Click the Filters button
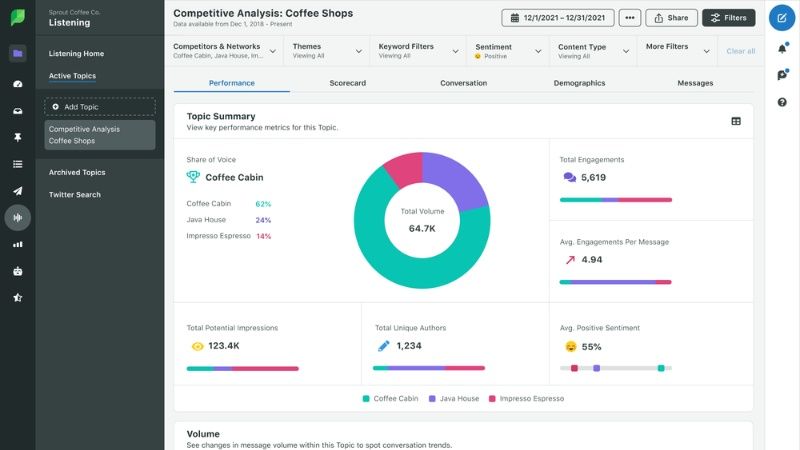 (729, 18)
